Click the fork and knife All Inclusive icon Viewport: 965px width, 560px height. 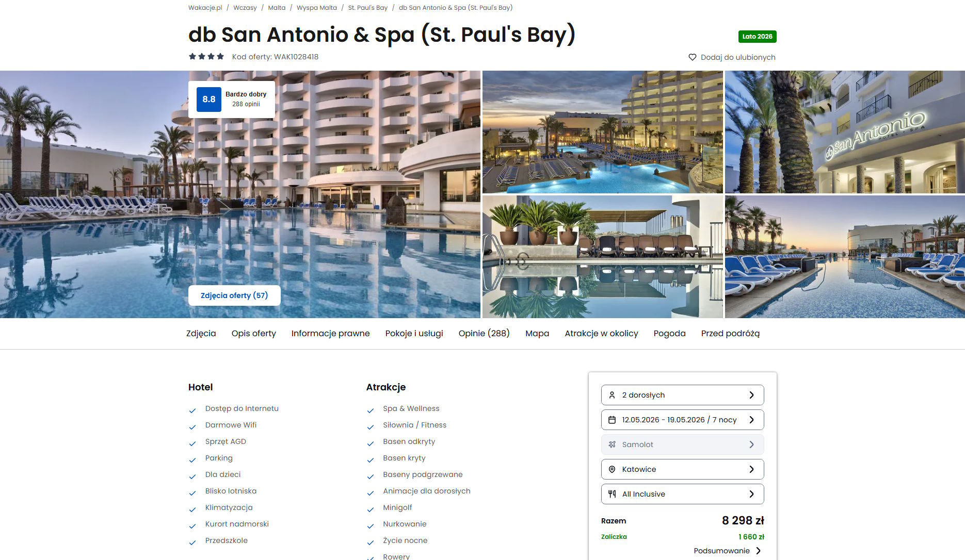point(612,494)
